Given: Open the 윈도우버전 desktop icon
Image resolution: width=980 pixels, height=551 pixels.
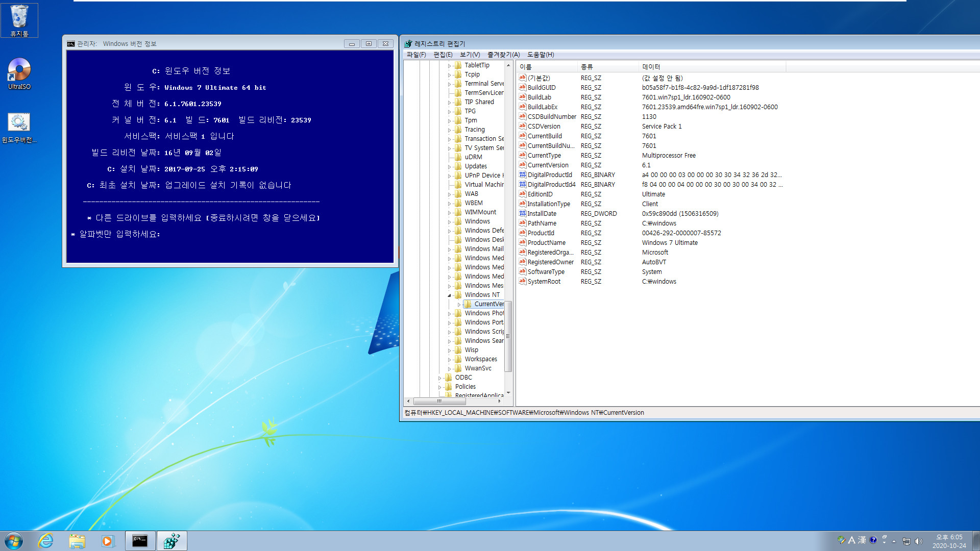Looking at the screenshot, I should click(x=19, y=128).
